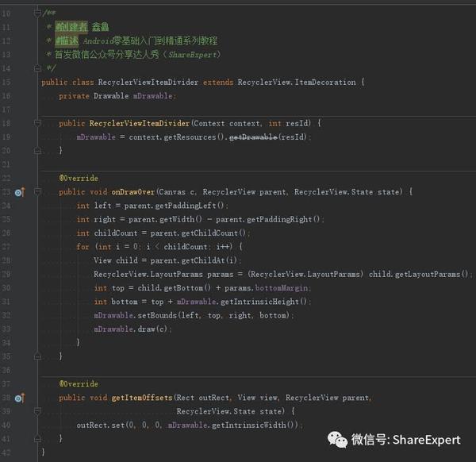Click getIntrinsicWidth method call
The image size is (476, 462).
coord(249,425)
